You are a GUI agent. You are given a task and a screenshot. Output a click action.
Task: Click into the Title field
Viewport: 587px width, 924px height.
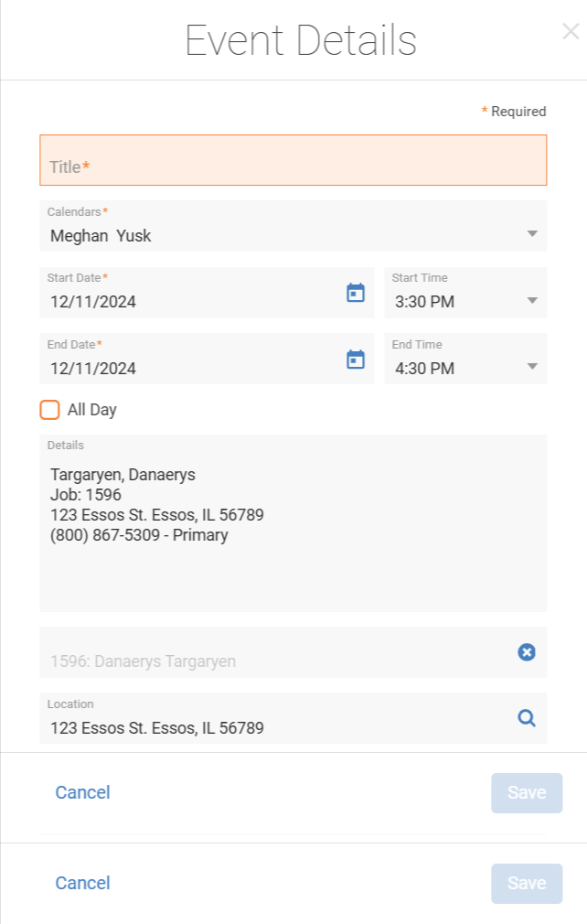point(293,160)
